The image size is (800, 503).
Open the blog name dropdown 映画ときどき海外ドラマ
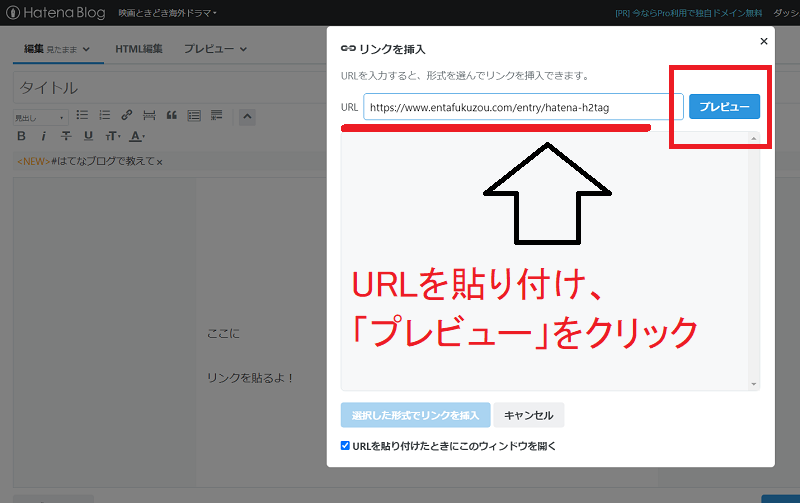[167, 13]
